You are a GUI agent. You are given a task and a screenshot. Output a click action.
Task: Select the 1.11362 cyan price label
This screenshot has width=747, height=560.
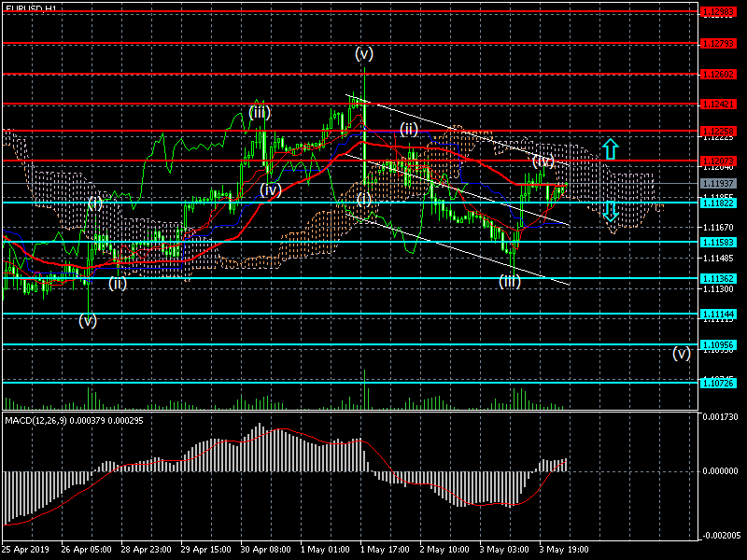click(718, 278)
